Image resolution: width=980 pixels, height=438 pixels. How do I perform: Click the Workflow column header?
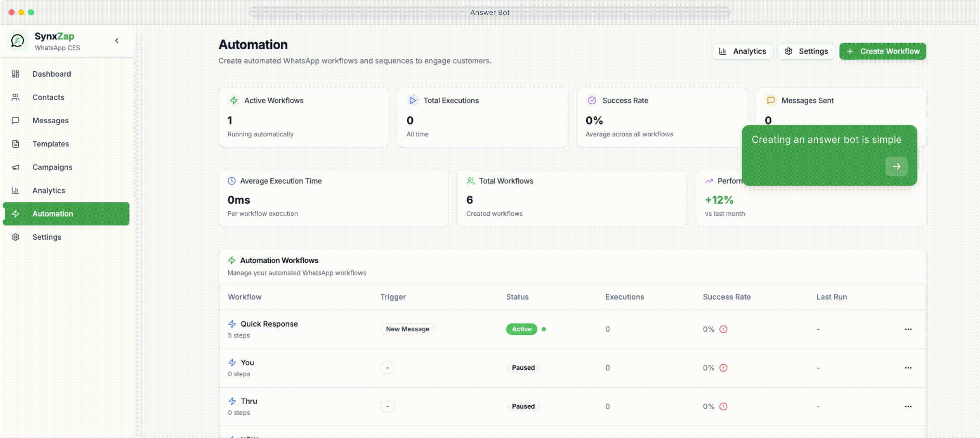pos(245,297)
